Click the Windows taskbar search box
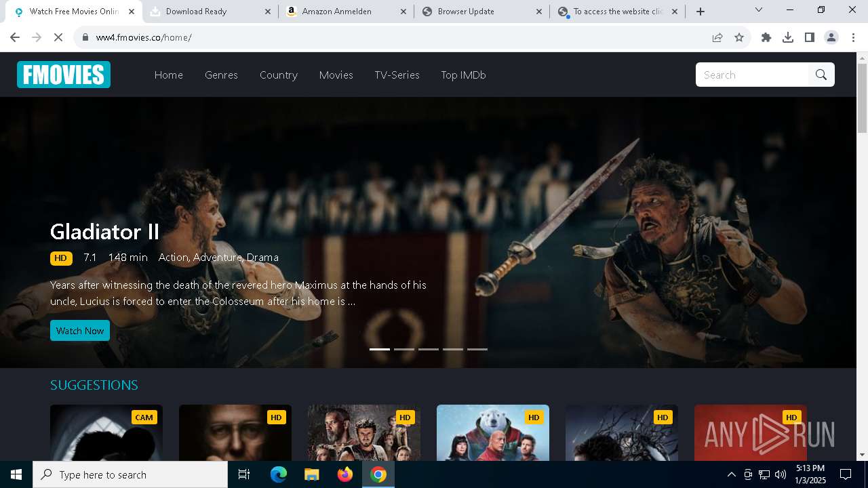868x488 pixels. 130,474
